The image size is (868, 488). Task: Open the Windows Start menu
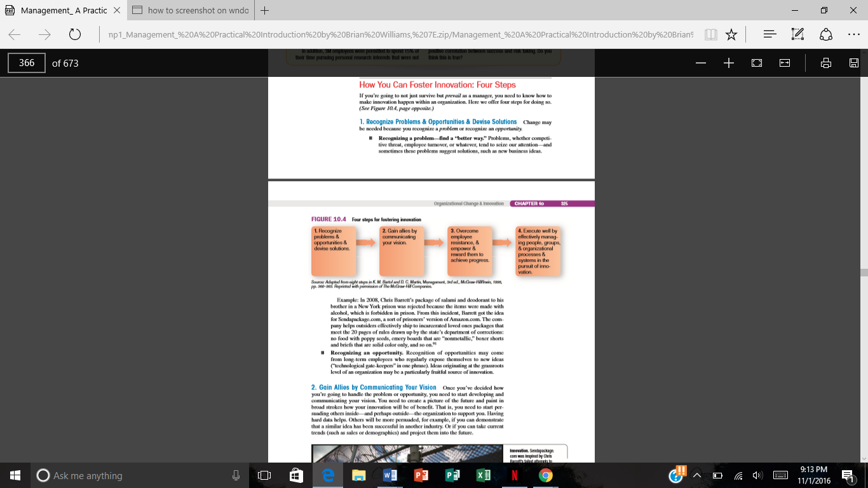[15, 475]
